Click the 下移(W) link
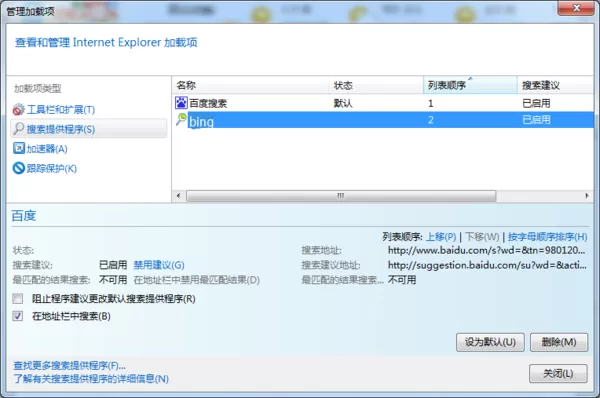The height and width of the screenshot is (398, 600). coord(482,237)
